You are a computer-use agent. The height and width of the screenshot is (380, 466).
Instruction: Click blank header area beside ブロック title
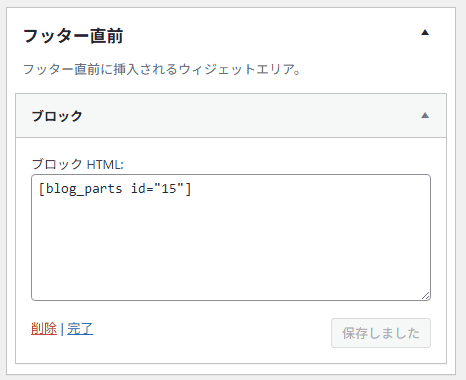(250, 116)
